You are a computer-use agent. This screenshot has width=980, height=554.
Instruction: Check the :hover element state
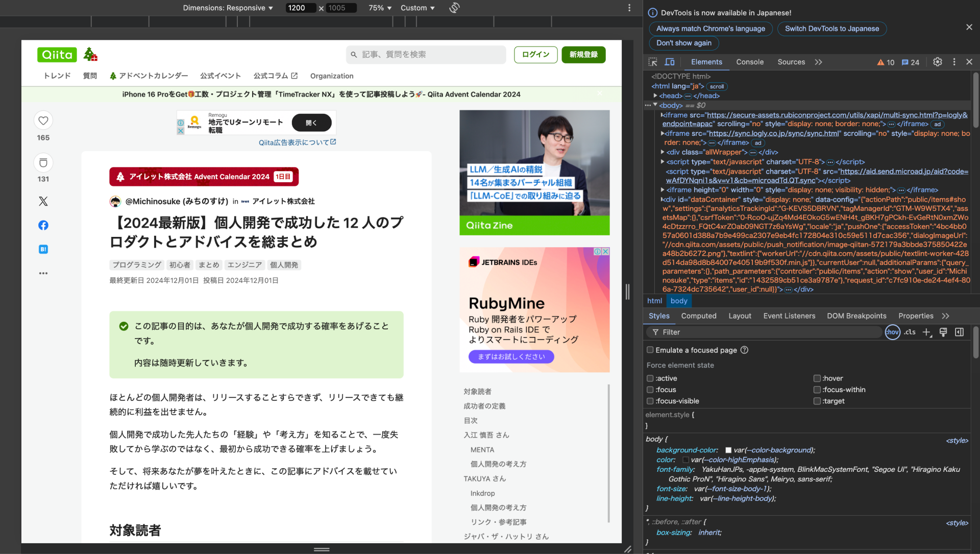(817, 378)
